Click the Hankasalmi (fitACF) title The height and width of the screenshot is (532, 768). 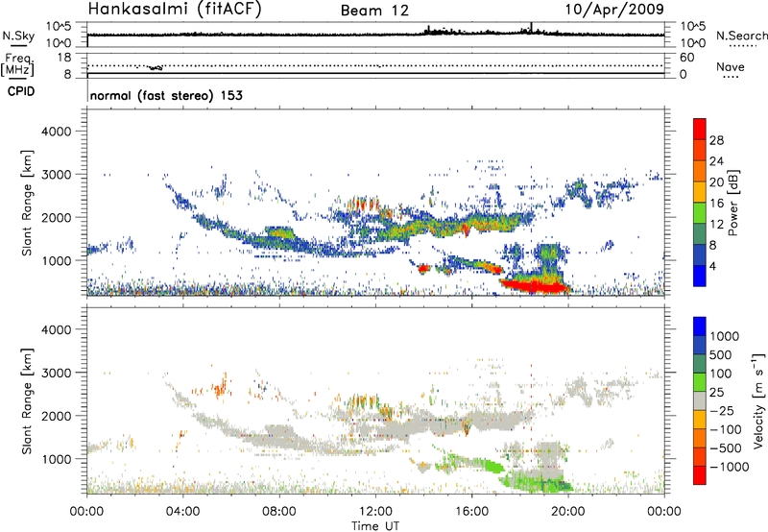175,10
